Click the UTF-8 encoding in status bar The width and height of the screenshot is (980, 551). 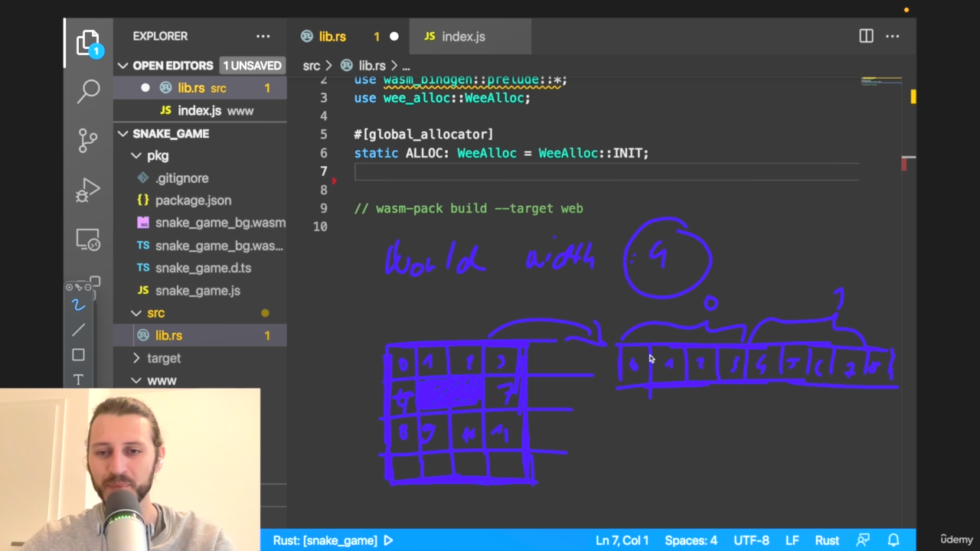(751, 540)
